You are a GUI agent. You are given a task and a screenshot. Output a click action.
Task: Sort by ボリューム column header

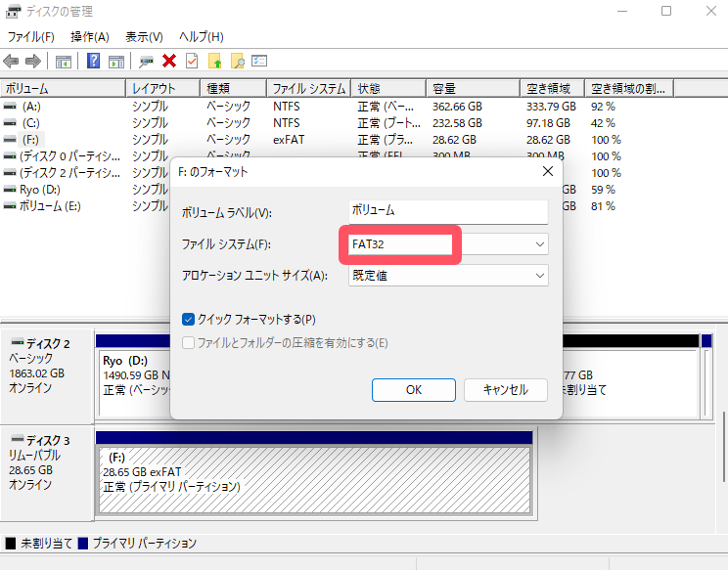[x=64, y=88]
